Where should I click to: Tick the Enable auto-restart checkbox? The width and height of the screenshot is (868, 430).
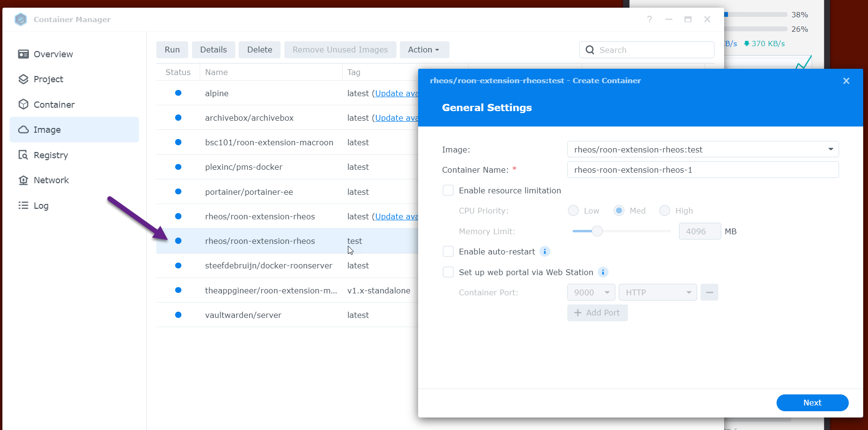448,252
